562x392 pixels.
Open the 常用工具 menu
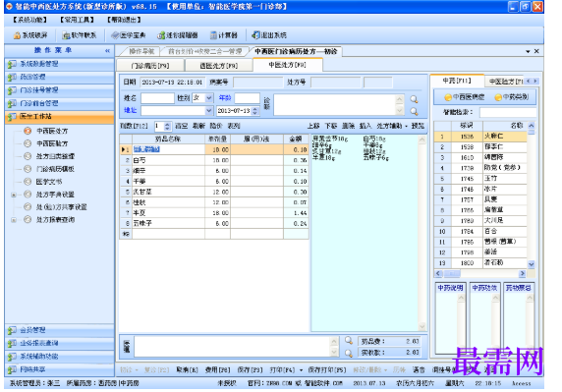pyautogui.click(x=77, y=20)
